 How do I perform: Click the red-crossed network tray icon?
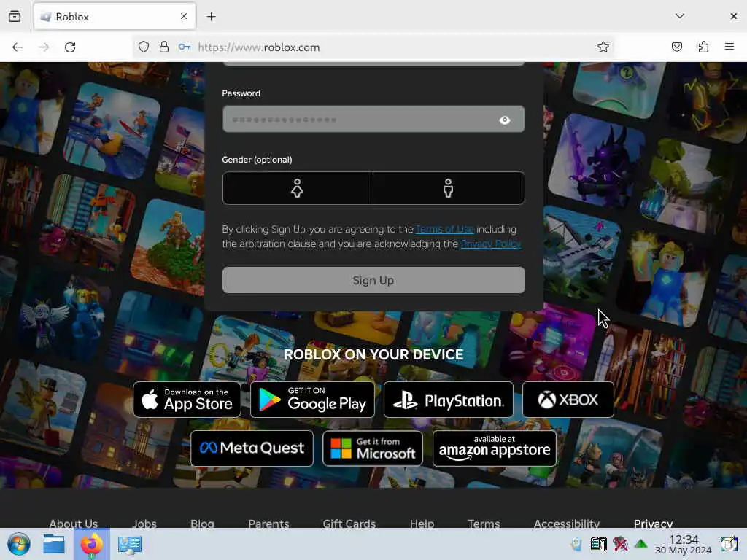620,544
